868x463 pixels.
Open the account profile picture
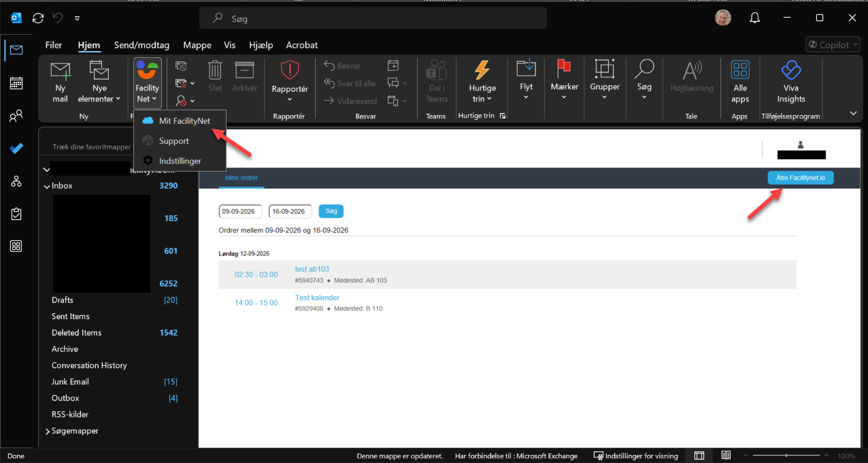[723, 18]
